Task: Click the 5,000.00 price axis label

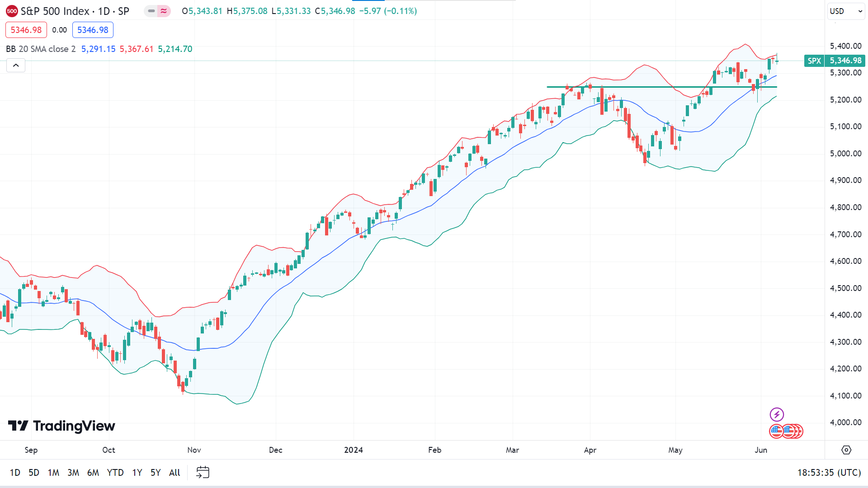Action: pyautogui.click(x=845, y=154)
